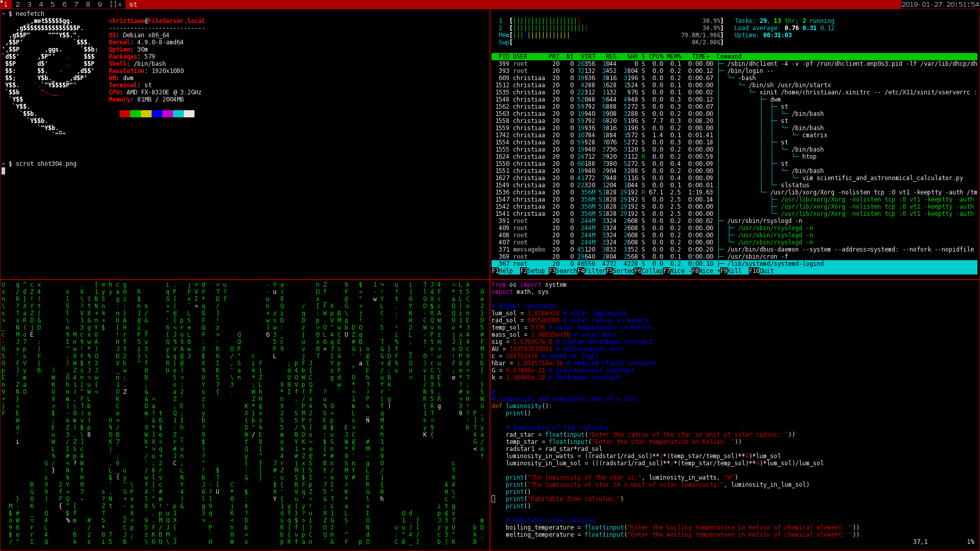
Task: Toggle Sorted view in htop function bar
Action: pyautogui.click(x=620, y=271)
